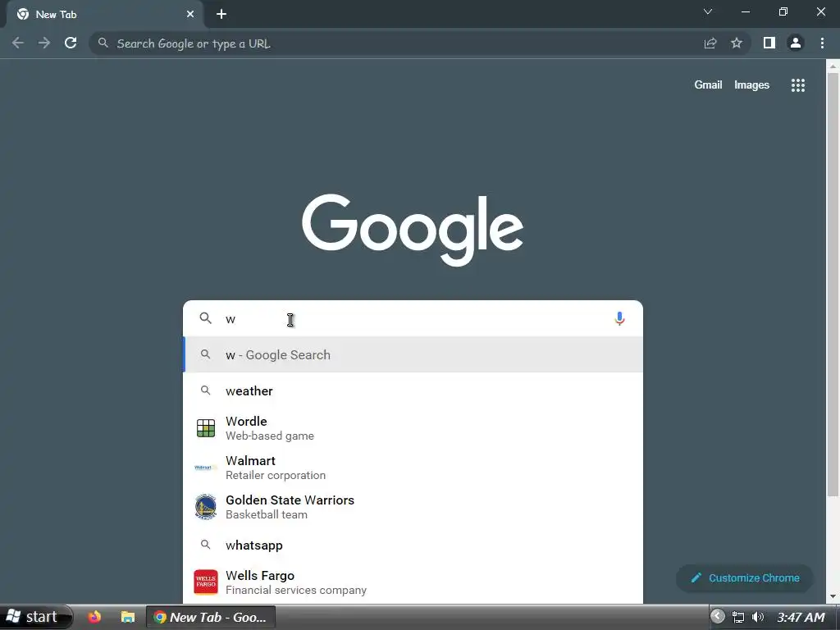Click the pencil icon on Customize Chrome

pos(696,577)
